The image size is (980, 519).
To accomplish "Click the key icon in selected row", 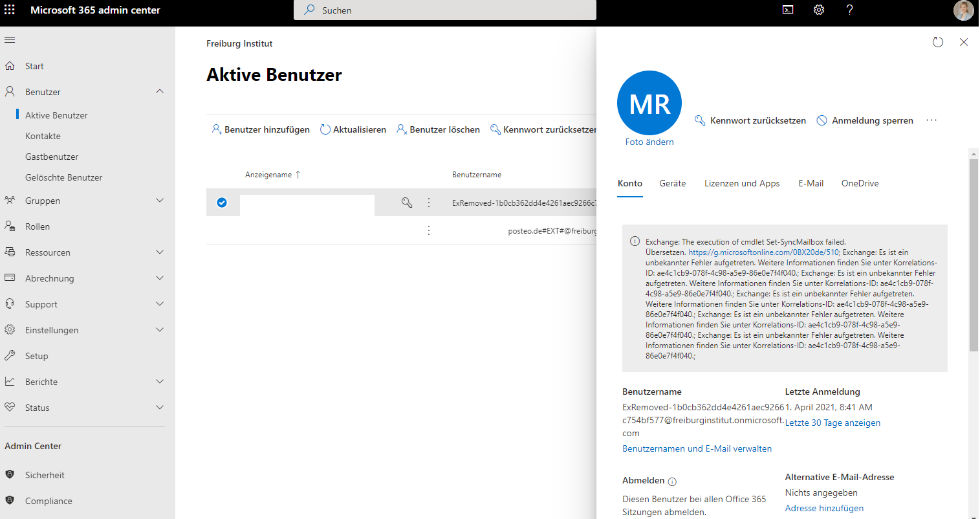I will 407,203.
